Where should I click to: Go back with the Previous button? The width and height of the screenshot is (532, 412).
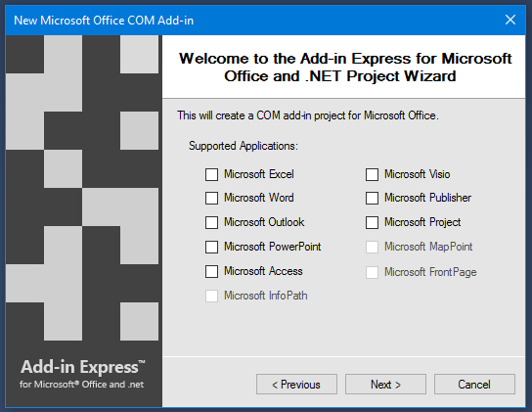point(296,385)
